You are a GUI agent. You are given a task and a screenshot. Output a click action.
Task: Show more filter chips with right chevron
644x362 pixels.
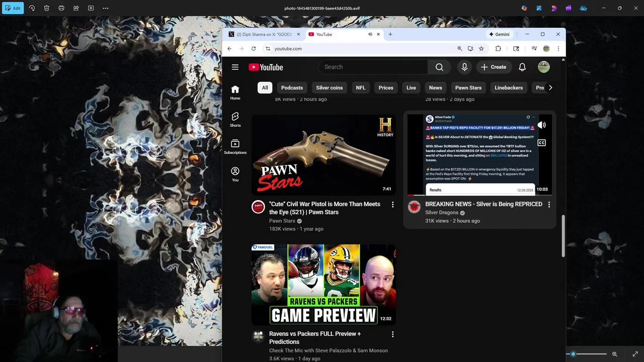point(550,87)
